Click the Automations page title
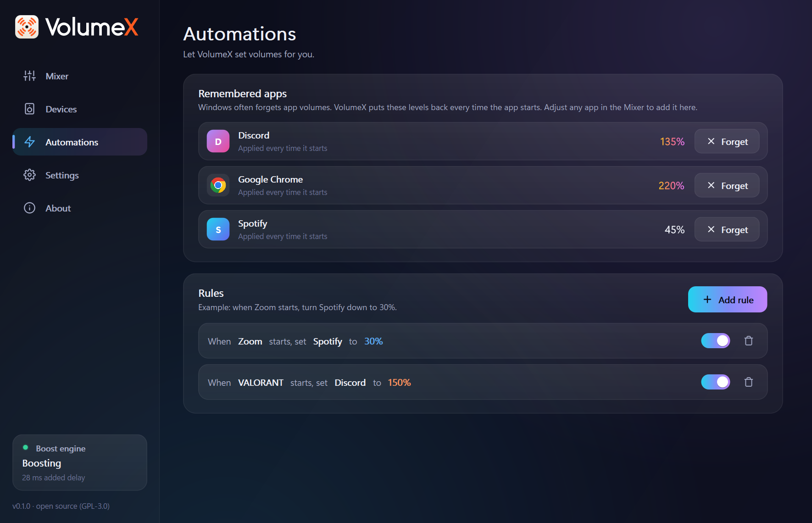812x523 pixels. click(x=239, y=34)
